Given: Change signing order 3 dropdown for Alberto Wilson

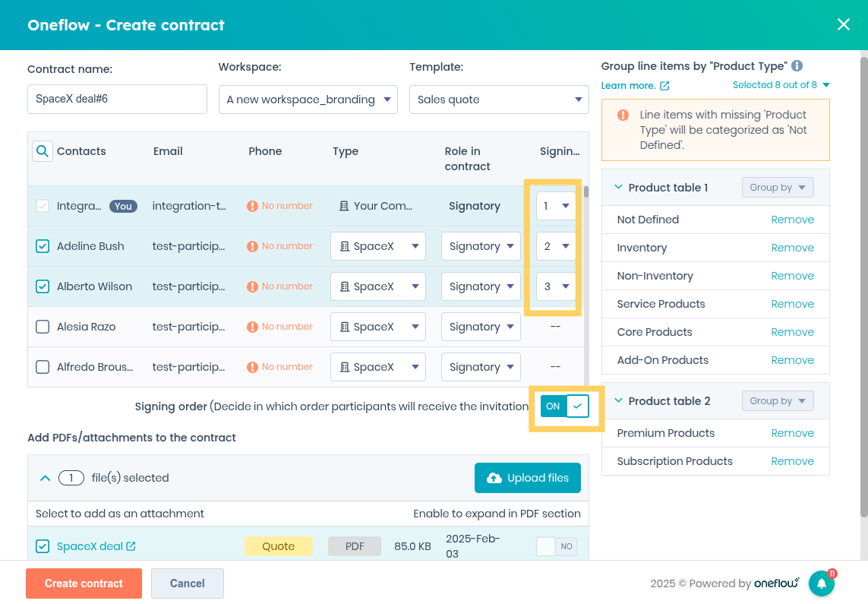Looking at the screenshot, I should (x=556, y=286).
